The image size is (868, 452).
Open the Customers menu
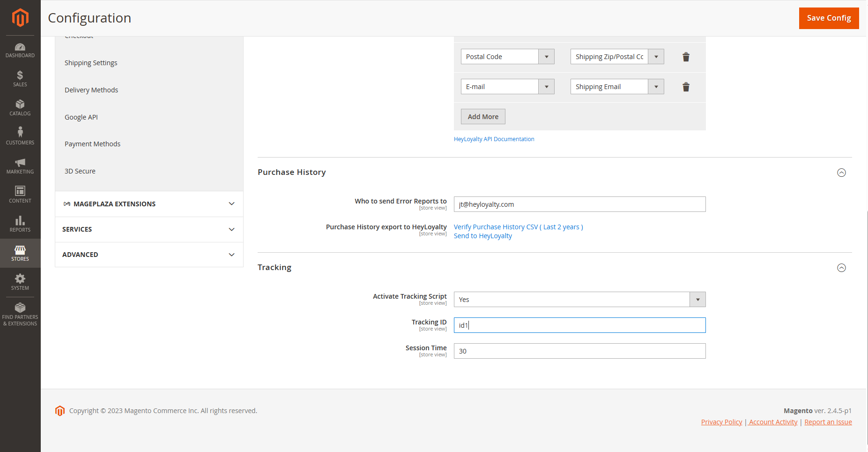coord(20,137)
